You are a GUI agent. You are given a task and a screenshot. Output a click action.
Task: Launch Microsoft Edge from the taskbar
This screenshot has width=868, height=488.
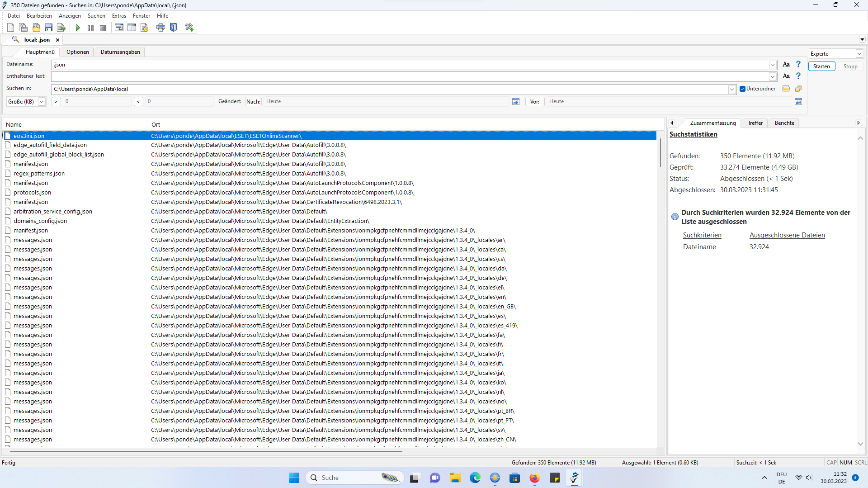475,478
